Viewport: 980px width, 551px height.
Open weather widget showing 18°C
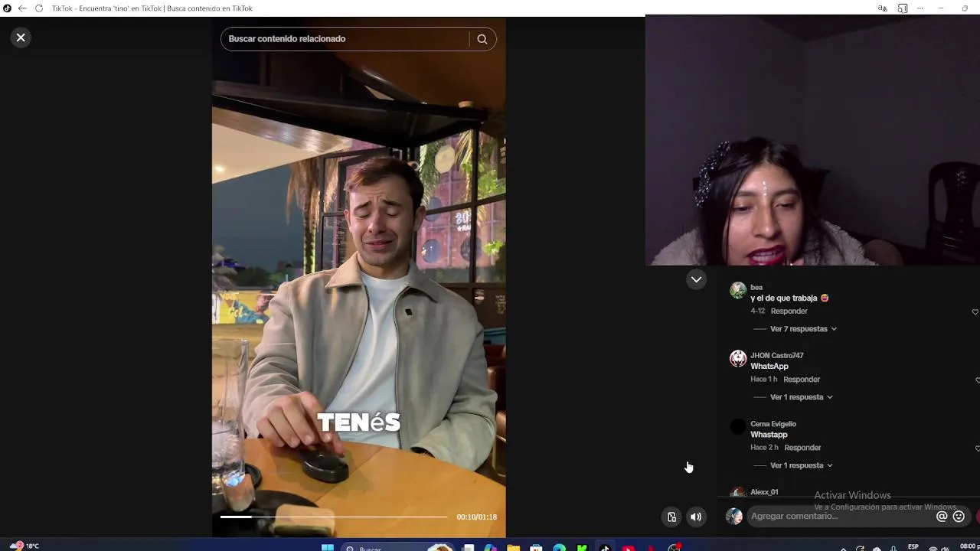24,546
